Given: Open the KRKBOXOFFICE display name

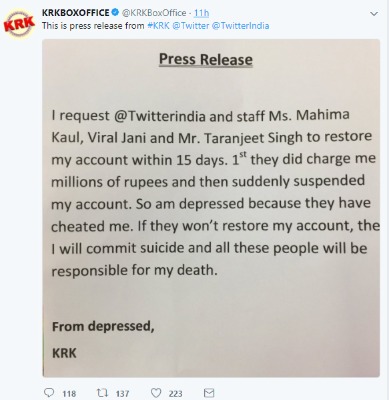Looking at the screenshot, I should [x=76, y=13].
